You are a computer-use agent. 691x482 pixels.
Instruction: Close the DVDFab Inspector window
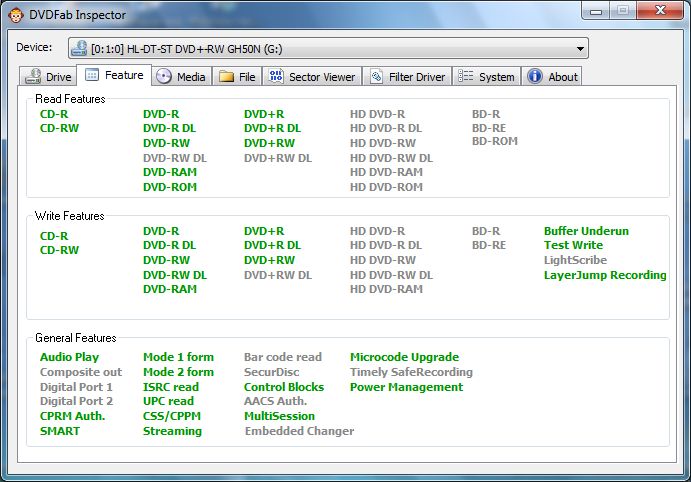coord(660,11)
